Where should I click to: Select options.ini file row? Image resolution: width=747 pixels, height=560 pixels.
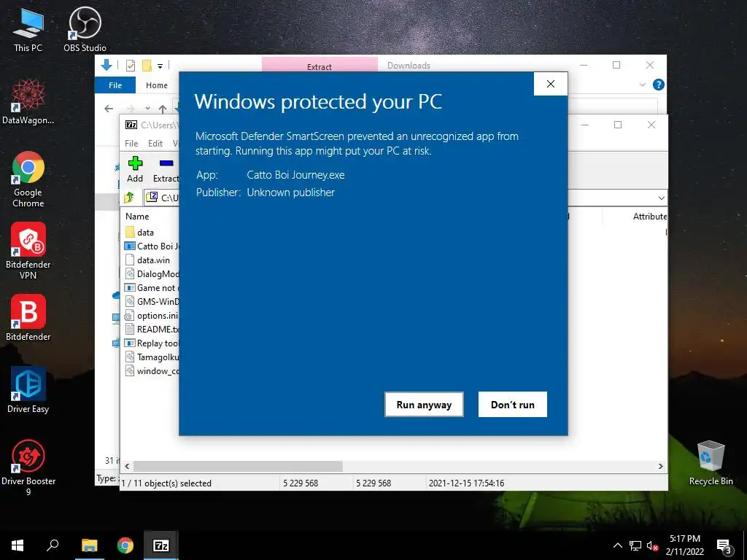click(151, 315)
